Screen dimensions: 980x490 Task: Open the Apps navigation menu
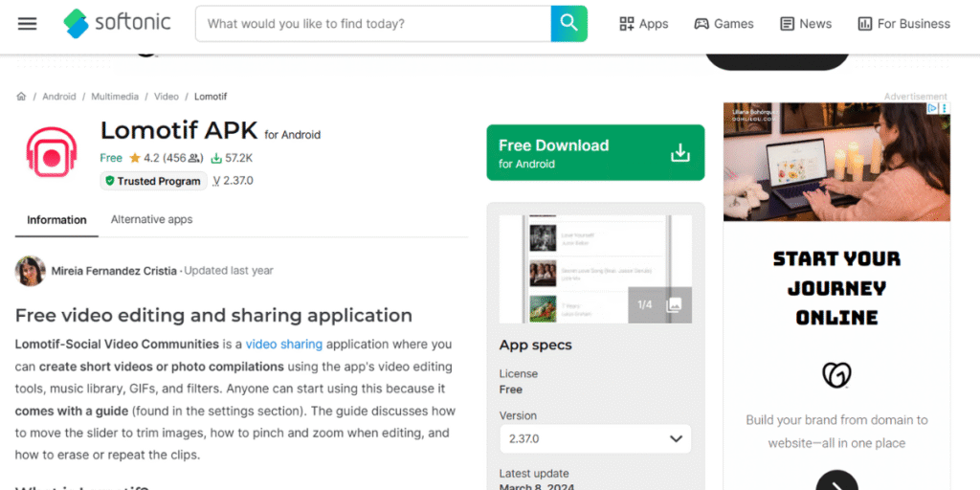[x=643, y=24]
